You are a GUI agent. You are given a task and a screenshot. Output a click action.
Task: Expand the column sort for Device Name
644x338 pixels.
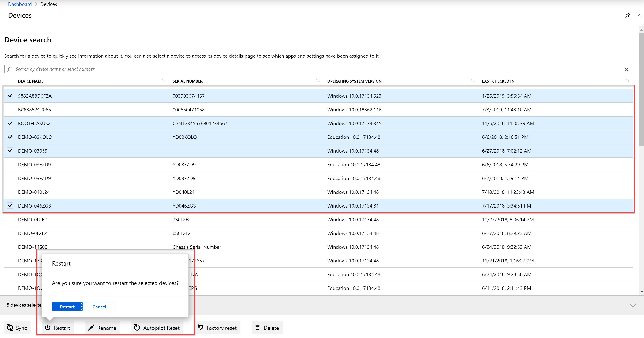point(162,81)
